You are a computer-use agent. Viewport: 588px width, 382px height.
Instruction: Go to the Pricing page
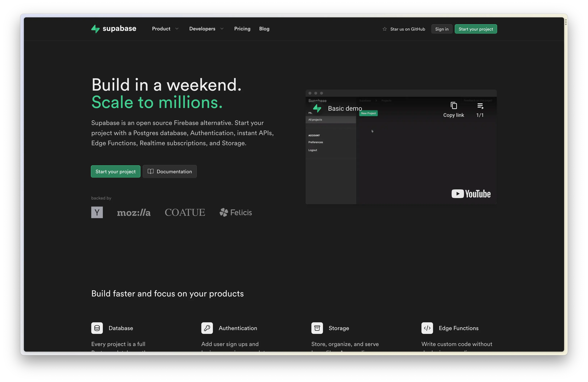[x=242, y=29]
